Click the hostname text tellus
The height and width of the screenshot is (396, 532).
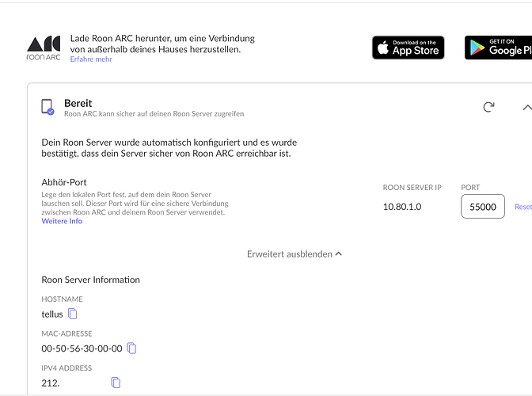pyautogui.click(x=52, y=314)
